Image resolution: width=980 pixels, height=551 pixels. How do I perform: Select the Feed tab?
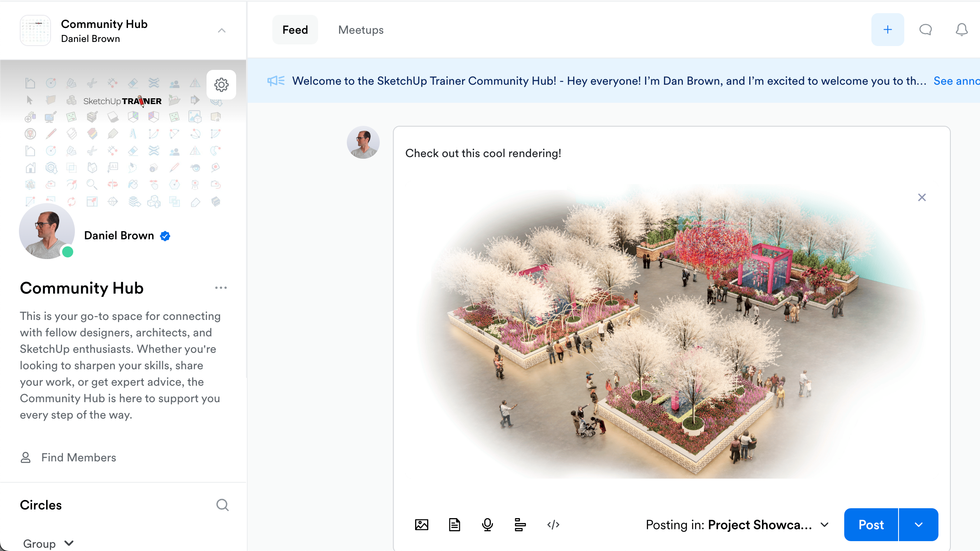coord(295,30)
